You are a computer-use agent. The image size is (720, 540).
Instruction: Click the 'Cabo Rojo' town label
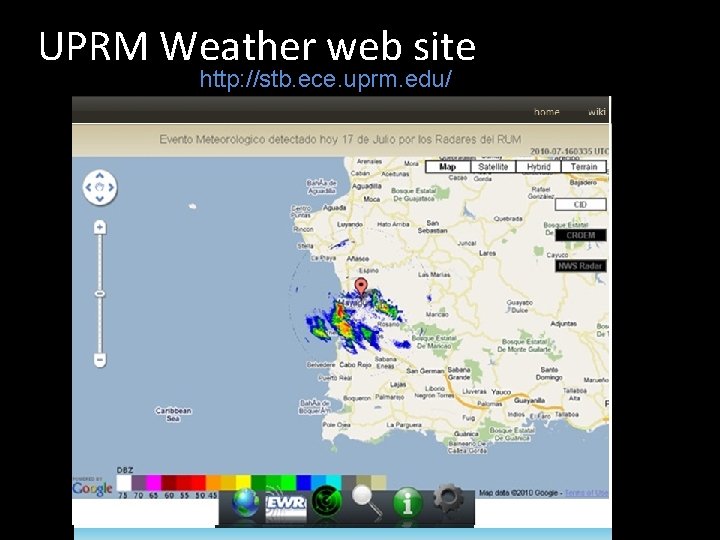pyautogui.click(x=355, y=364)
